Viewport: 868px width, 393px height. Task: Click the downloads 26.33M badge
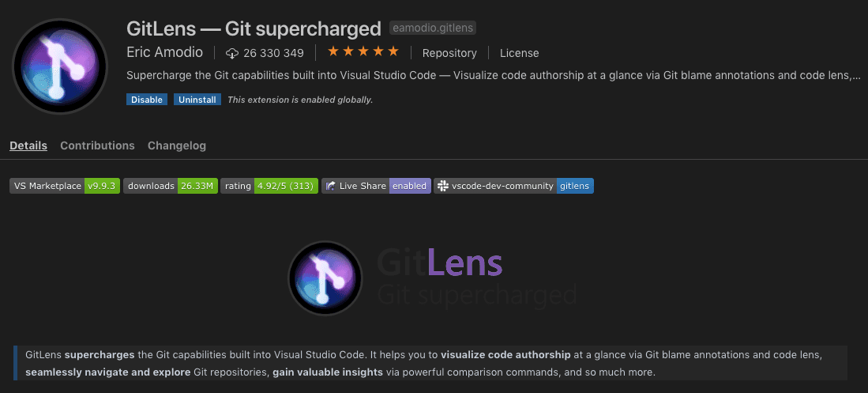(x=171, y=186)
